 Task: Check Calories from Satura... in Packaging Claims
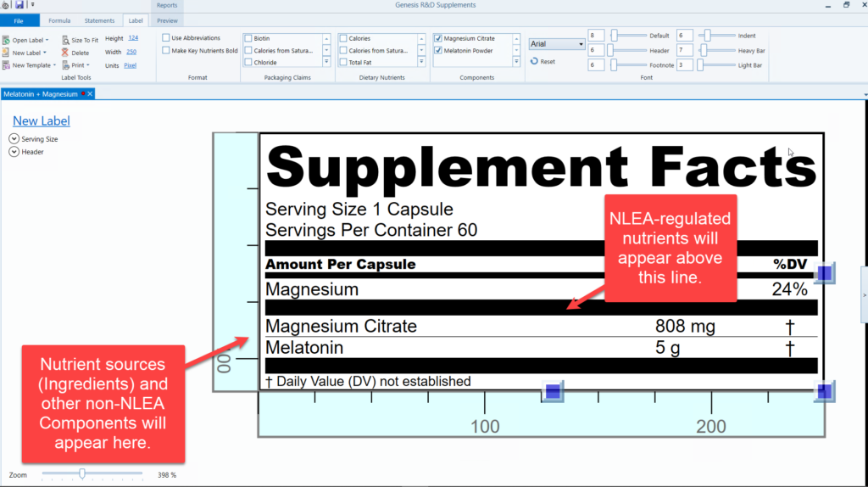click(x=248, y=50)
